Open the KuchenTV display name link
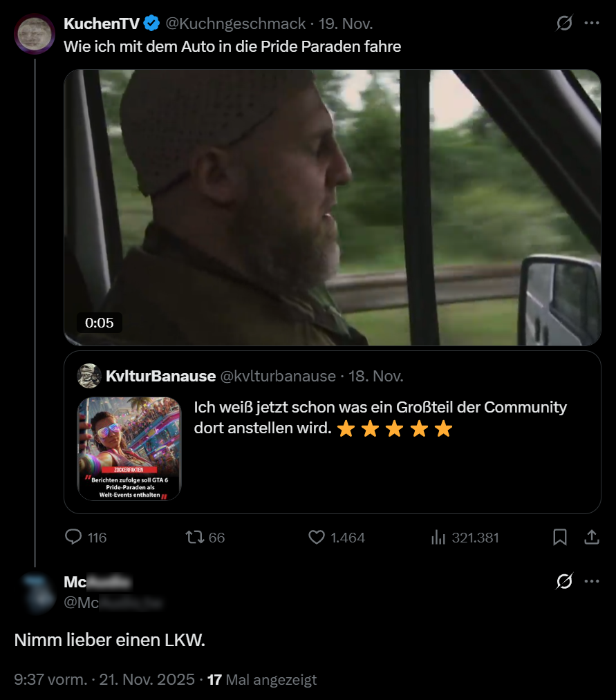 (102, 23)
